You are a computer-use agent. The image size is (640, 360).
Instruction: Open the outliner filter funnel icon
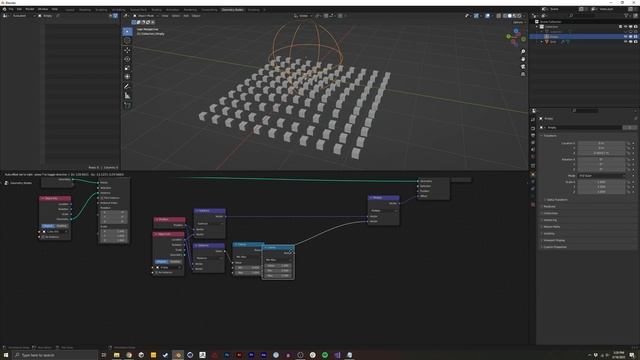pos(626,16)
